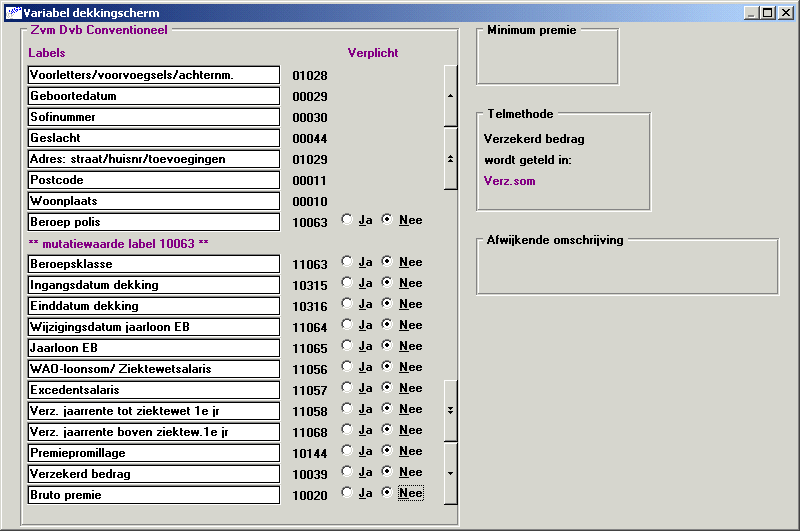Open the window system menu icon
Image resolution: width=800 pixels, height=531 pixels.
(x=13, y=12)
